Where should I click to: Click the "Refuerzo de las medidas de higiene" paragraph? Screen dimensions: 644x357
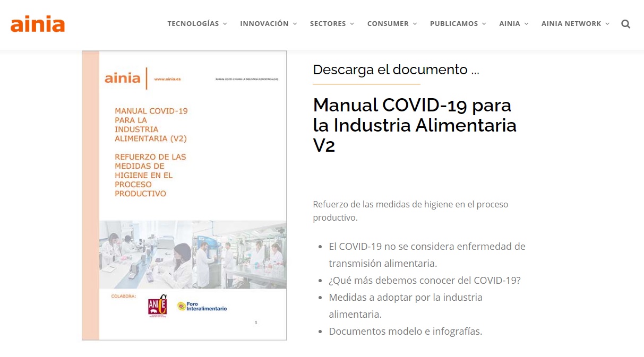click(410, 211)
